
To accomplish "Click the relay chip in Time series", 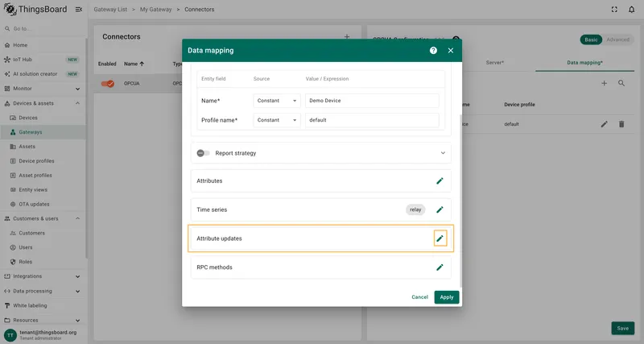I will point(415,209).
